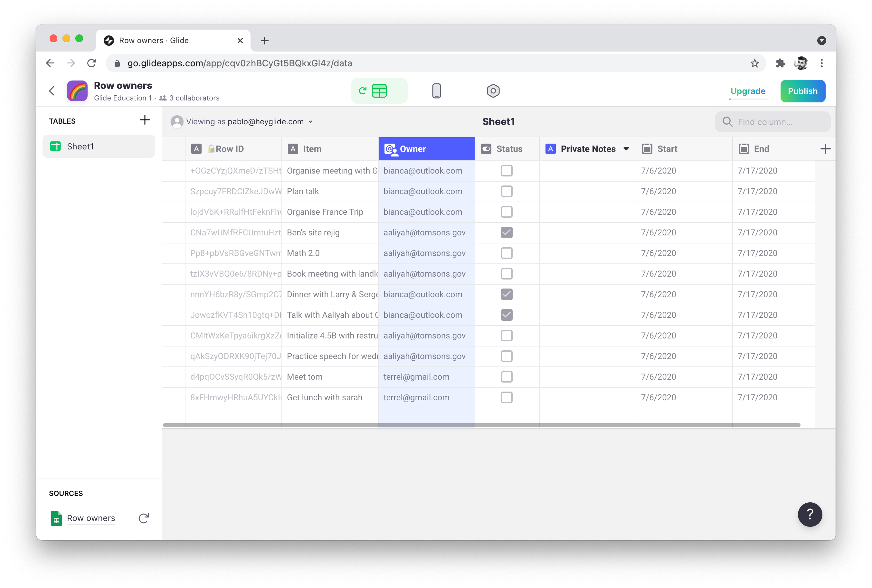The width and height of the screenshot is (872, 588).
Task: Click the Upgrade link
Action: [747, 91]
